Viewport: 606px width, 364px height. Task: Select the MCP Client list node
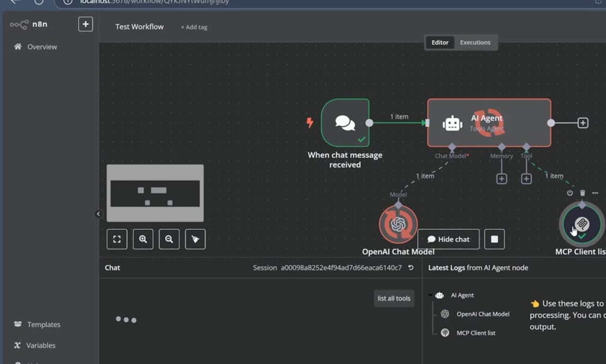pyautogui.click(x=582, y=224)
